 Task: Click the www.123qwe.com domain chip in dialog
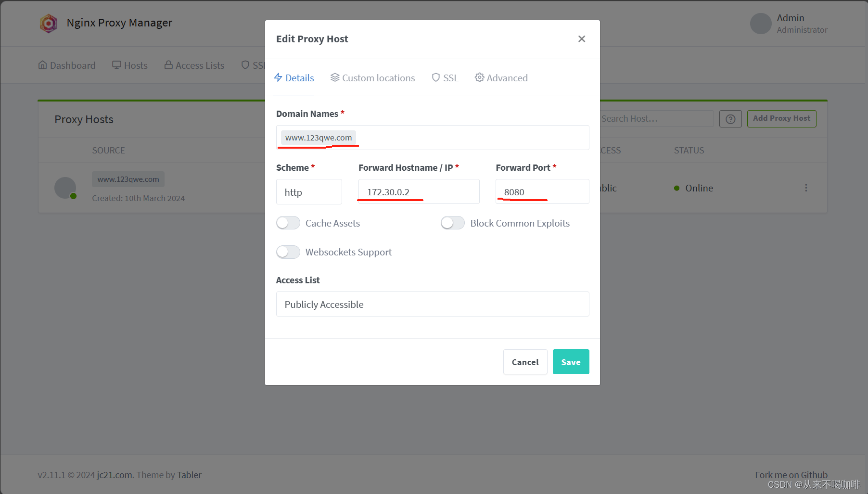(319, 138)
